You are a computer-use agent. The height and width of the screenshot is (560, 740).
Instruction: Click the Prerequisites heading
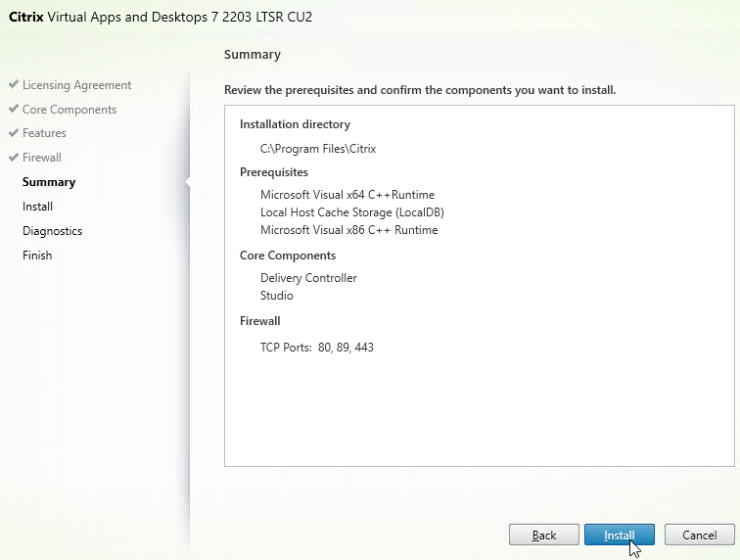pyautogui.click(x=274, y=172)
